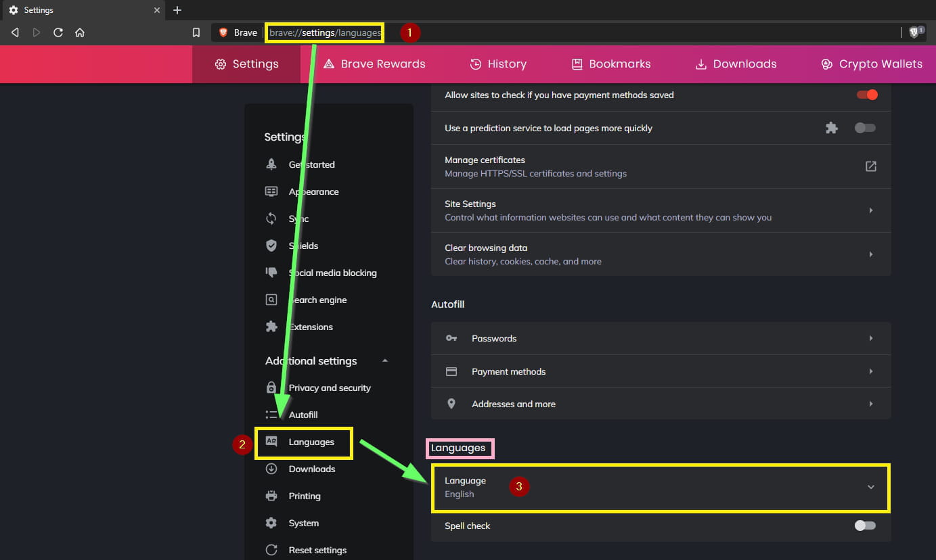Expand the Passwords row arrow
Image resolution: width=936 pixels, height=560 pixels.
point(871,338)
